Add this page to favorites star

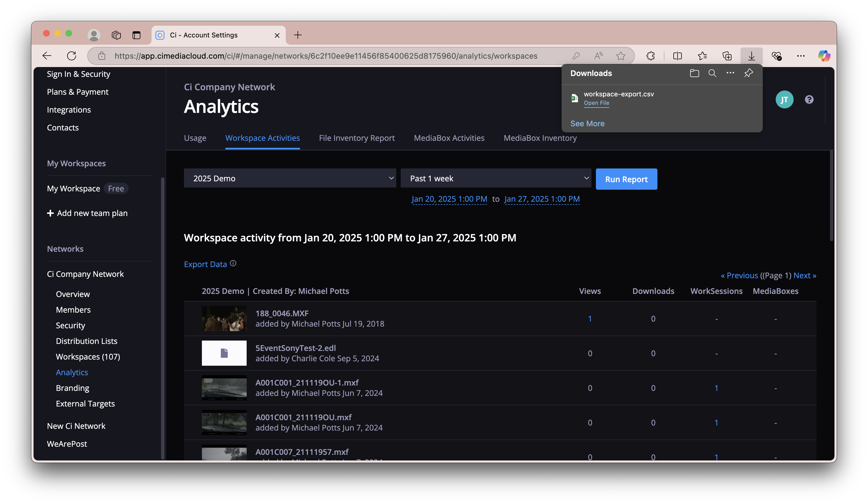click(x=621, y=56)
